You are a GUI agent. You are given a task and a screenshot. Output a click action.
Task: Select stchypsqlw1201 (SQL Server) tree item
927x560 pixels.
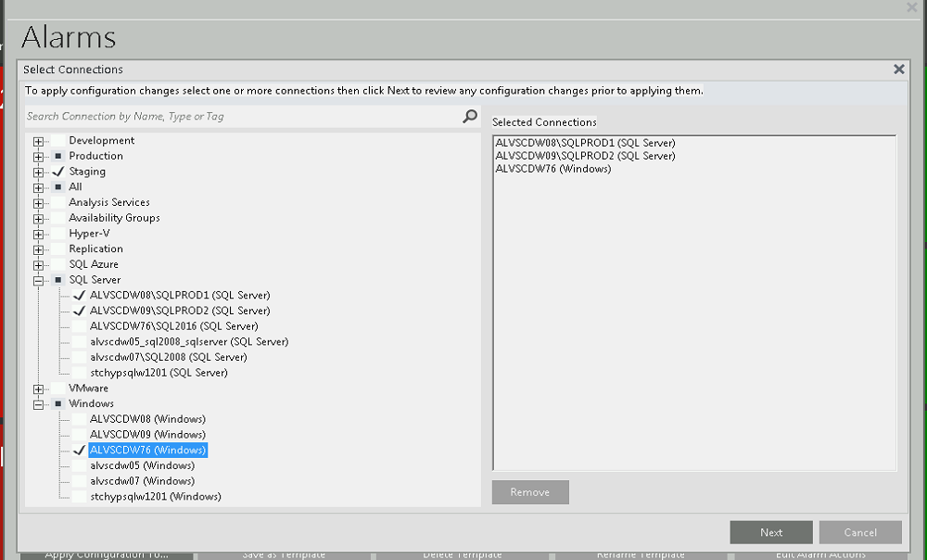(159, 373)
